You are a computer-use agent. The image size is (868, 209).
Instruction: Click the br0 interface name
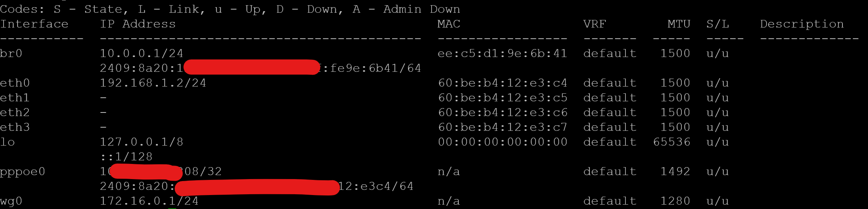[11, 53]
